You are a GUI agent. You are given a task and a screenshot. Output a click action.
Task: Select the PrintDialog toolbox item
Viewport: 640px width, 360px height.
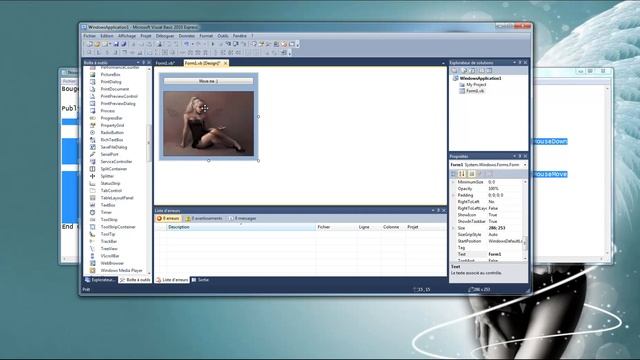point(111,82)
